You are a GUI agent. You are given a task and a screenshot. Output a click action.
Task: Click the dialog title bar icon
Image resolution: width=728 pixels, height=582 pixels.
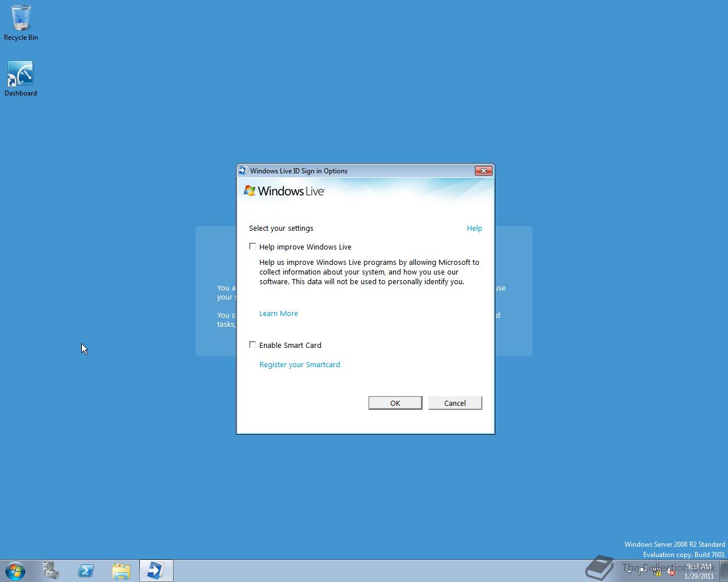(243, 171)
